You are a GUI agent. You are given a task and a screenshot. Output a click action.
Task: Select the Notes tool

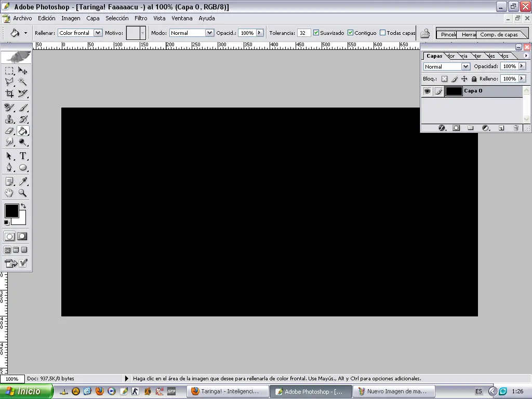point(9,181)
